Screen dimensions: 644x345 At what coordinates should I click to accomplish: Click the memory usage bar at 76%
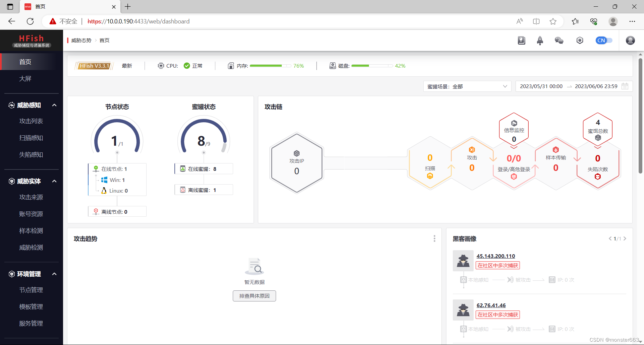[270, 66]
